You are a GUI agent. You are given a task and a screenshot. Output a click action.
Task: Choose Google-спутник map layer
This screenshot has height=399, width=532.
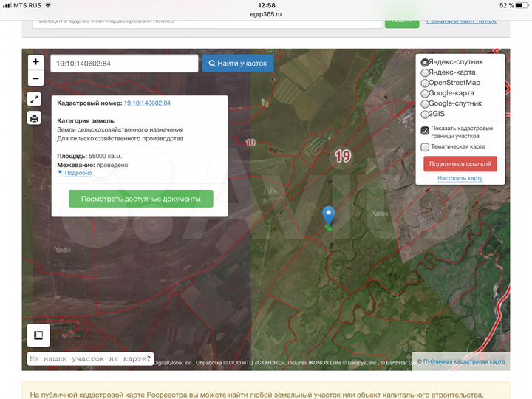pos(425,104)
